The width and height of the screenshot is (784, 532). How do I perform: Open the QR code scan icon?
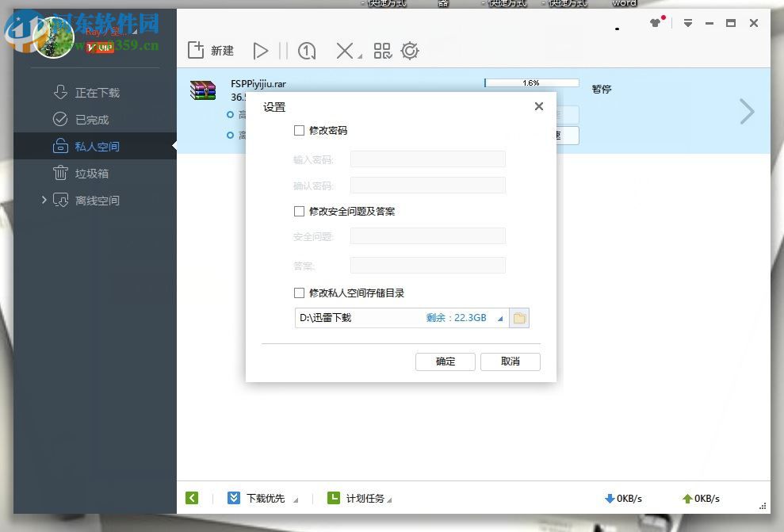[x=382, y=51]
